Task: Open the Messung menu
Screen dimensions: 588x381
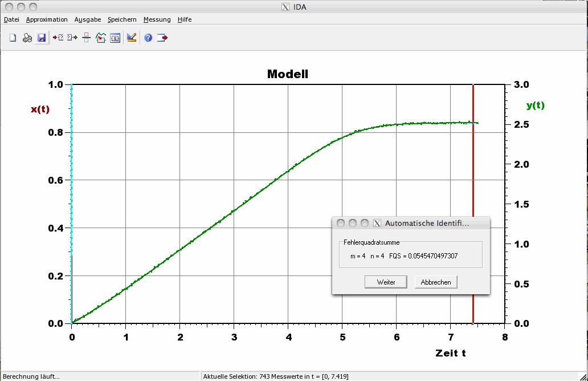Action: [x=157, y=19]
